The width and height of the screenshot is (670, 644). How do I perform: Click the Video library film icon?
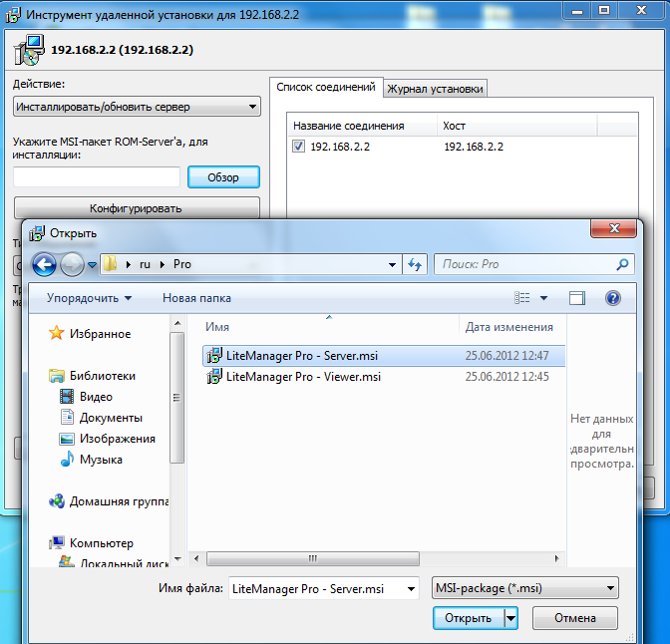pyautogui.click(x=67, y=397)
